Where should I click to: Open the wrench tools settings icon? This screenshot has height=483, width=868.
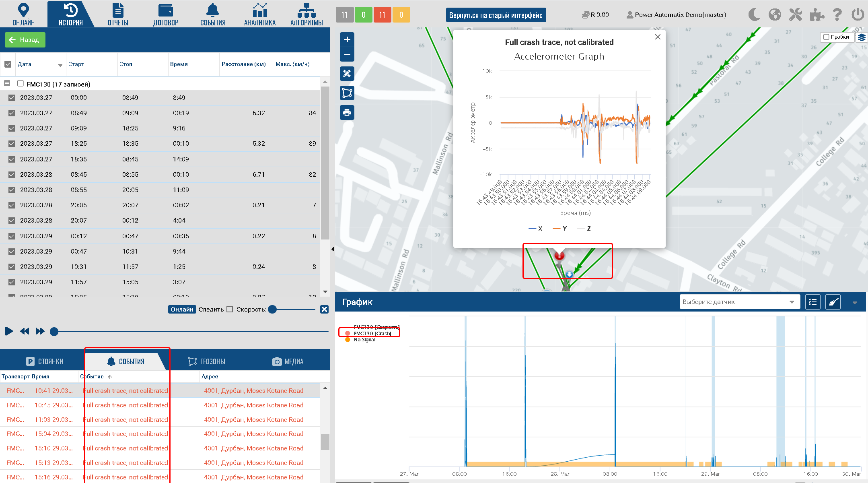coord(795,15)
